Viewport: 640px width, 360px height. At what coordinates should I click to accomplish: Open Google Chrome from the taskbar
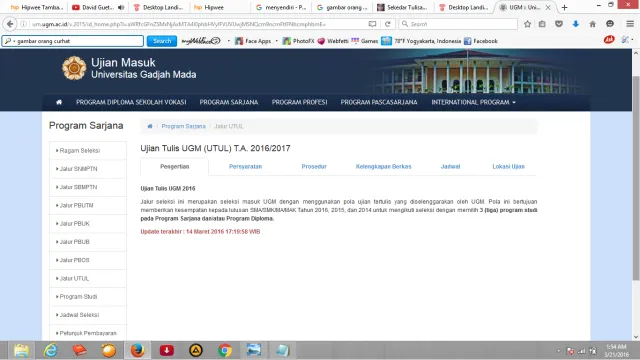click(x=224, y=350)
